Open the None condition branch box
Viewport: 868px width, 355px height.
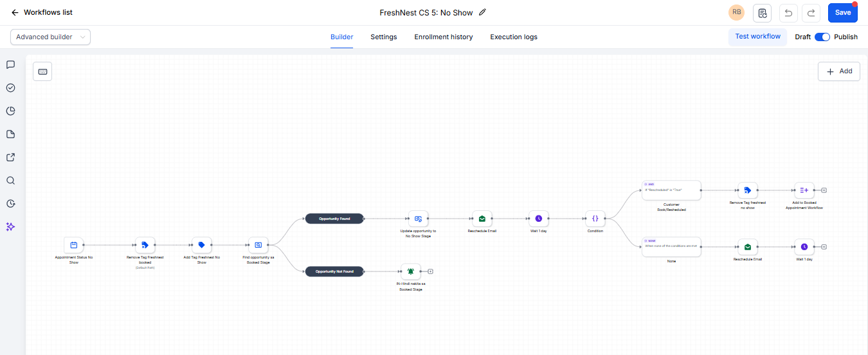(x=671, y=247)
